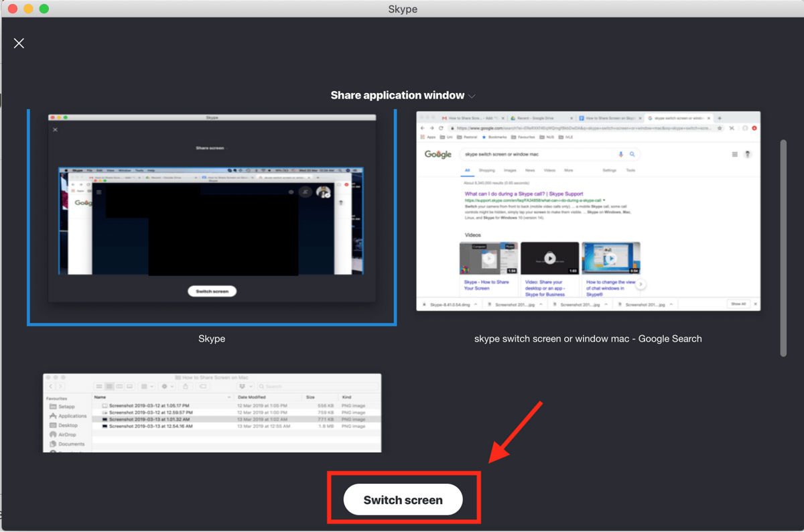Click the vertical scrollbar of the window list

coord(783,248)
